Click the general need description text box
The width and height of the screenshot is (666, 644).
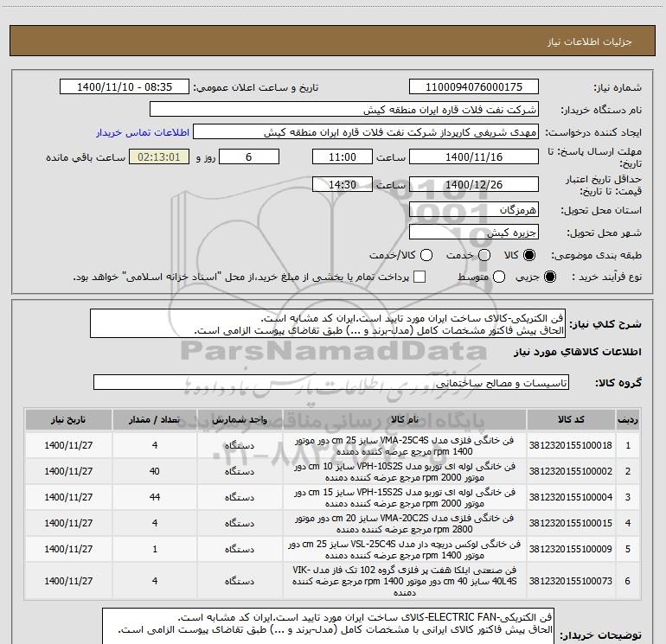coord(328,324)
